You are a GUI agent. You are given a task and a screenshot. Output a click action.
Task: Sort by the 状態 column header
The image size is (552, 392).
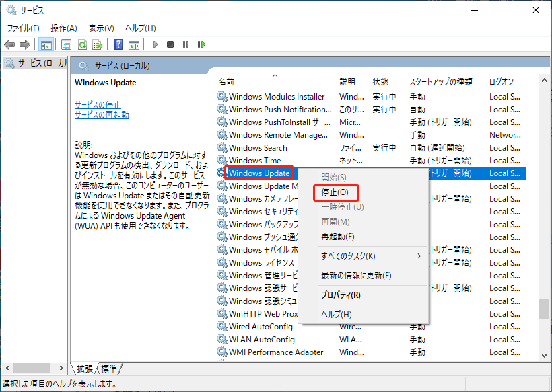point(386,81)
